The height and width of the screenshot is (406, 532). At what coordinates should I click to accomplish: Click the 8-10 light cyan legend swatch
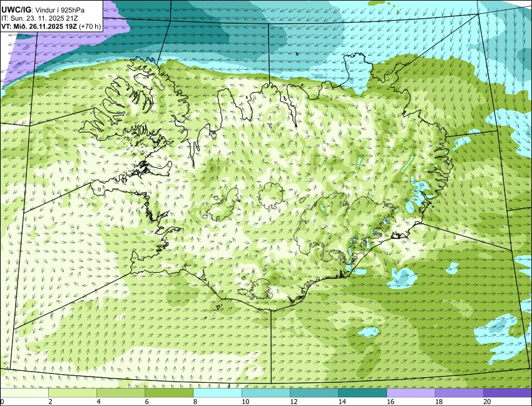217,393
